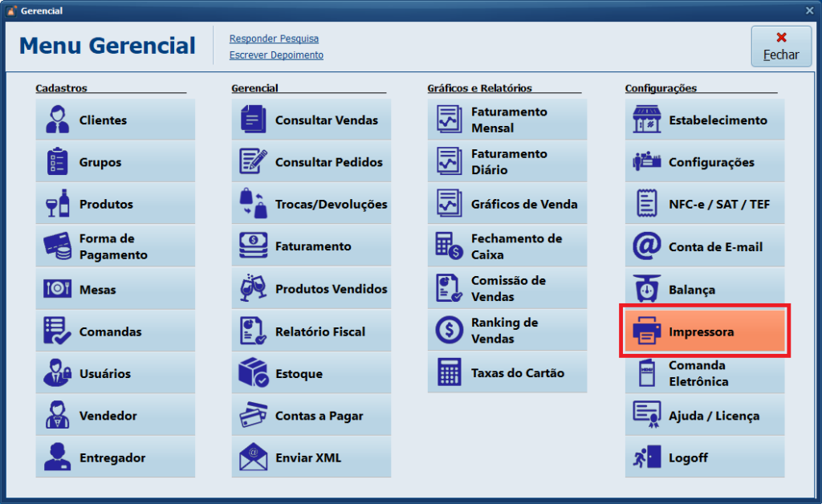Viewport: 822px width, 504px height.
Task: Open the Faturamento Mensal report
Action: pyautogui.click(x=507, y=120)
